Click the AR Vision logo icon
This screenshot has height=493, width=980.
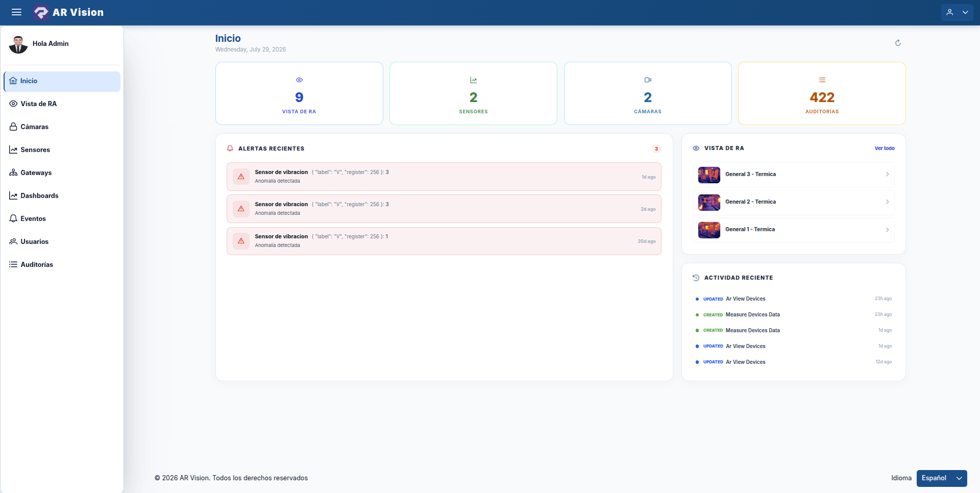point(41,12)
